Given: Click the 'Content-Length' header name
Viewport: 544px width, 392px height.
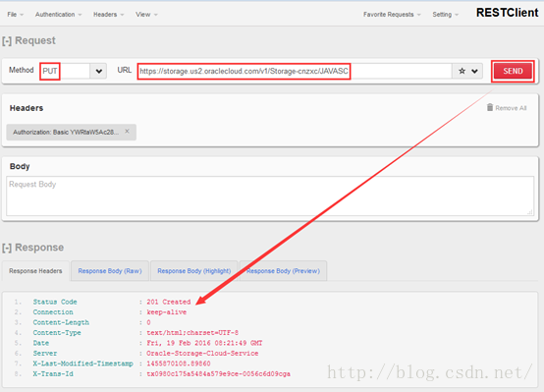Looking at the screenshot, I should pos(61,322).
